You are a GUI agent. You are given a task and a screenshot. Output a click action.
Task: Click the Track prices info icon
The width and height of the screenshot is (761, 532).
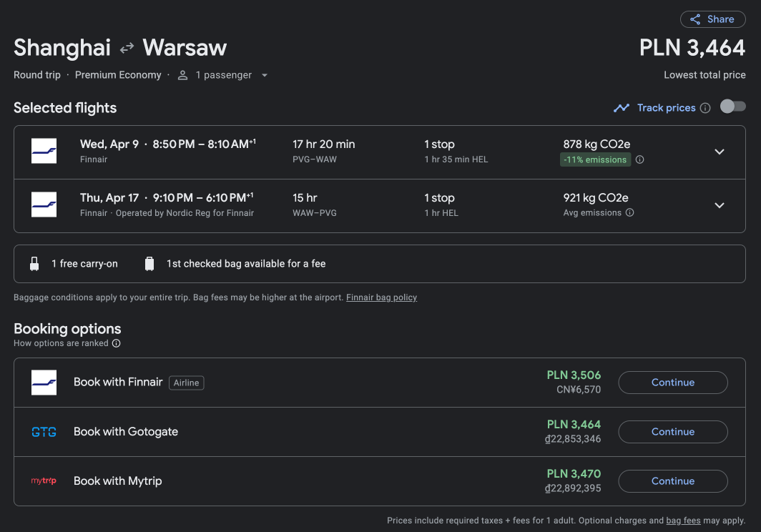pyautogui.click(x=705, y=108)
